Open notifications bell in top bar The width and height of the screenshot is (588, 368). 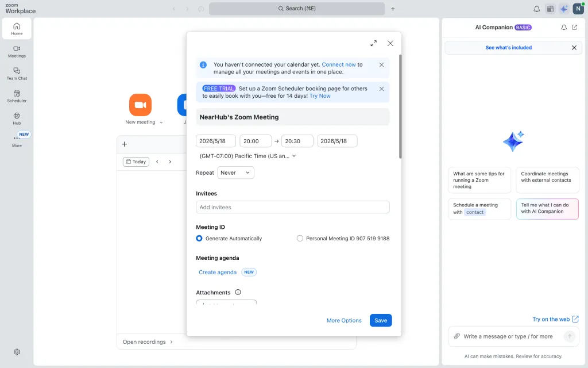click(x=537, y=9)
